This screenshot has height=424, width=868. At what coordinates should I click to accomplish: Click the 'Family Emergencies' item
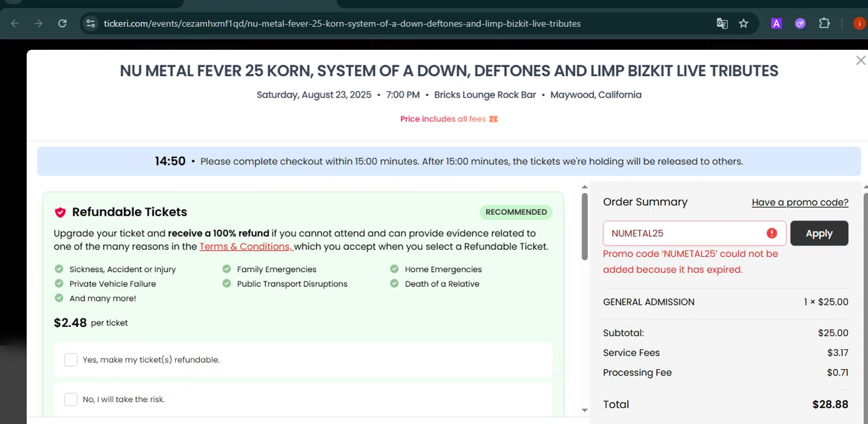pyautogui.click(x=270, y=270)
